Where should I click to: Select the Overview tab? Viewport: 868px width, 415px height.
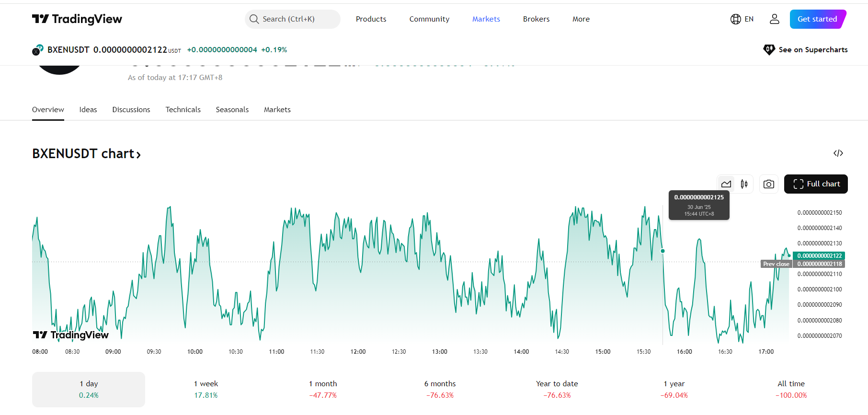click(x=48, y=110)
